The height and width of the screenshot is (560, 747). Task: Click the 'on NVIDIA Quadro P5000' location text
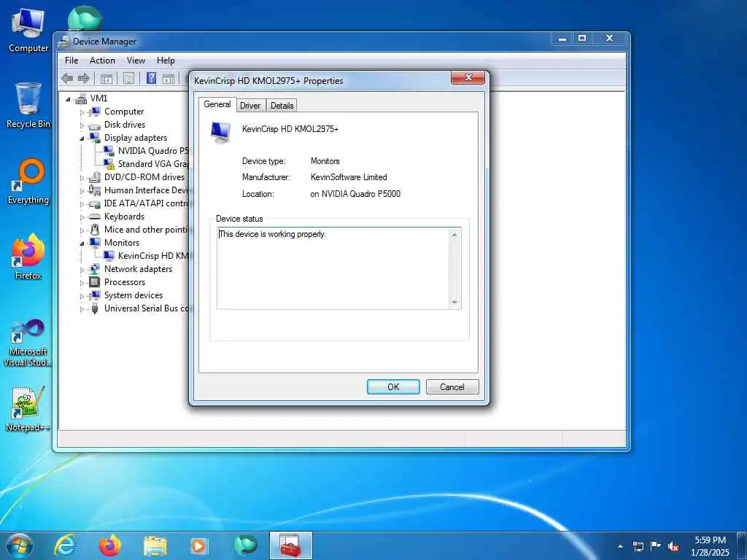(355, 194)
